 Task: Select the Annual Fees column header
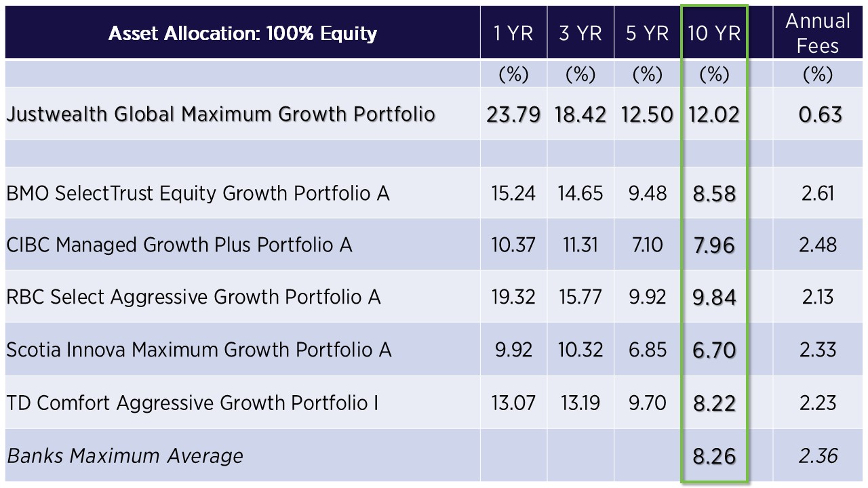[818, 33]
